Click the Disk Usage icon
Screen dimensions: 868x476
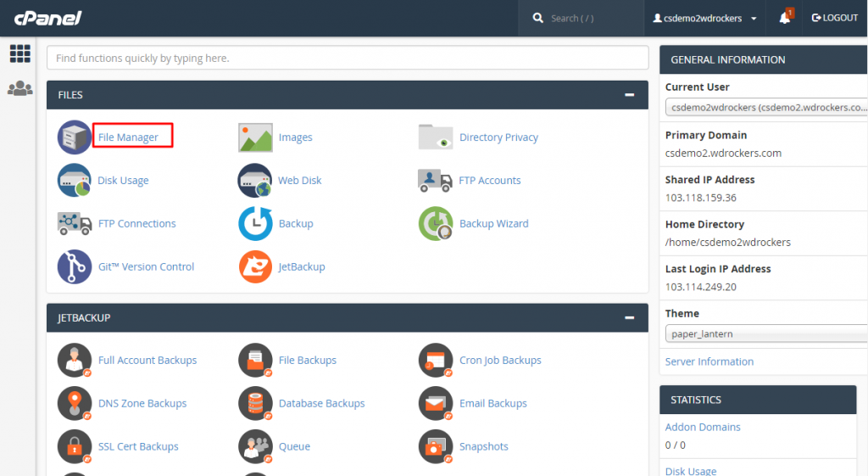click(x=75, y=180)
